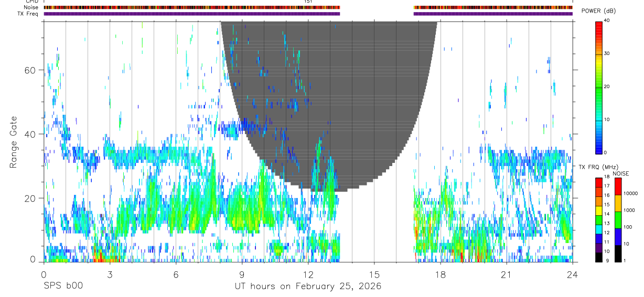Click the 24 hour tick label on UT axis
The width and height of the screenshot is (644, 297).
pyautogui.click(x=572, y=274)
